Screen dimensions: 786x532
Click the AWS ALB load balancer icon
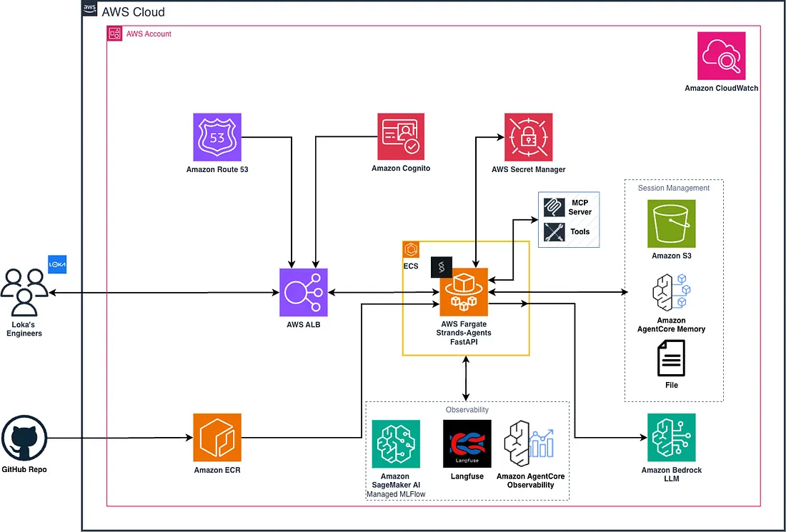303,293
